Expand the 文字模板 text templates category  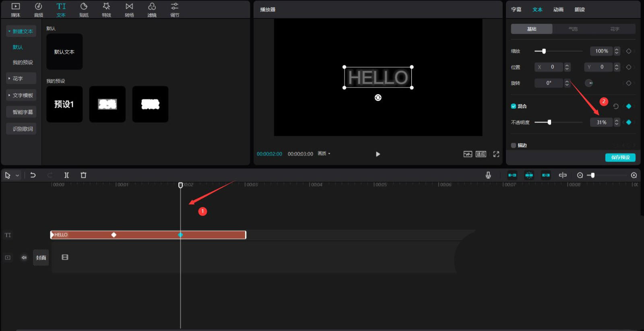pyautogui.click(x=21, y=95)
